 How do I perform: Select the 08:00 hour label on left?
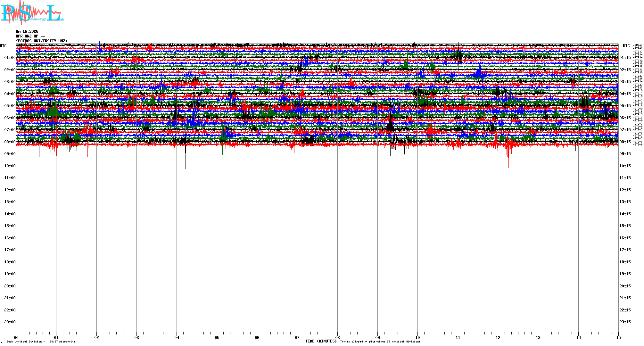[10, 142]
